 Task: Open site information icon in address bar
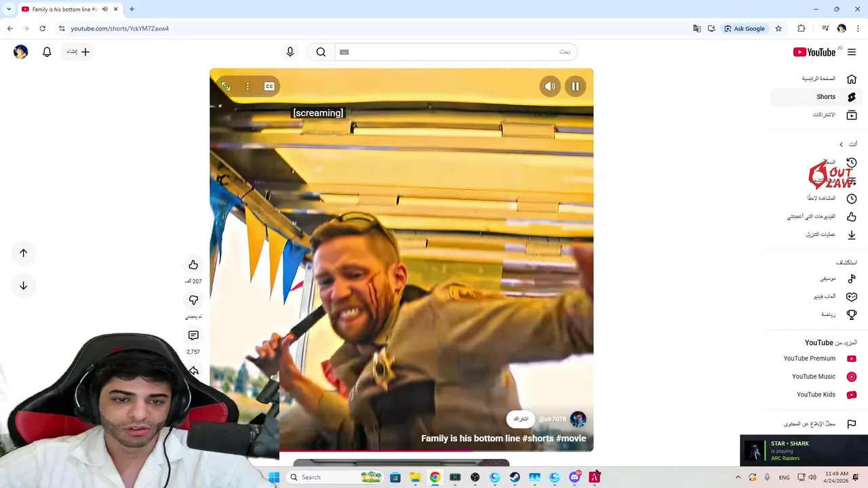pyautogui.click(x=62, y=28)
